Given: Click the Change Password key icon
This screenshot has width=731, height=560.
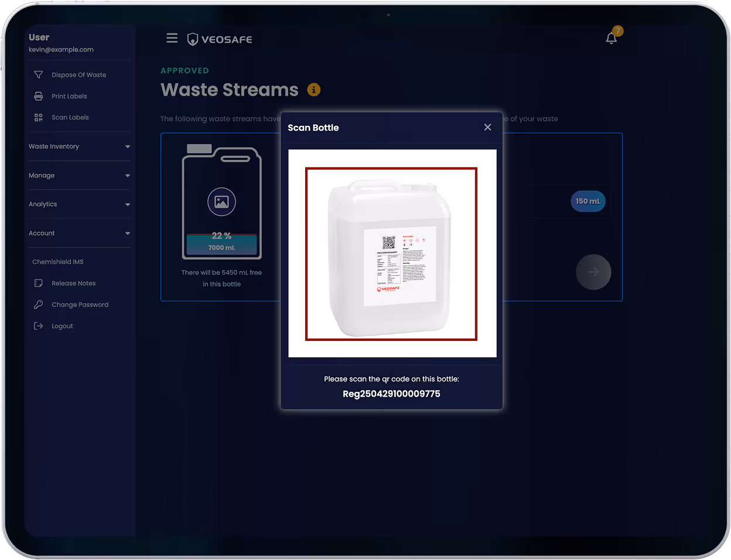Looking at the screenshot, I should pyautogui.click(x=39, y=305).
